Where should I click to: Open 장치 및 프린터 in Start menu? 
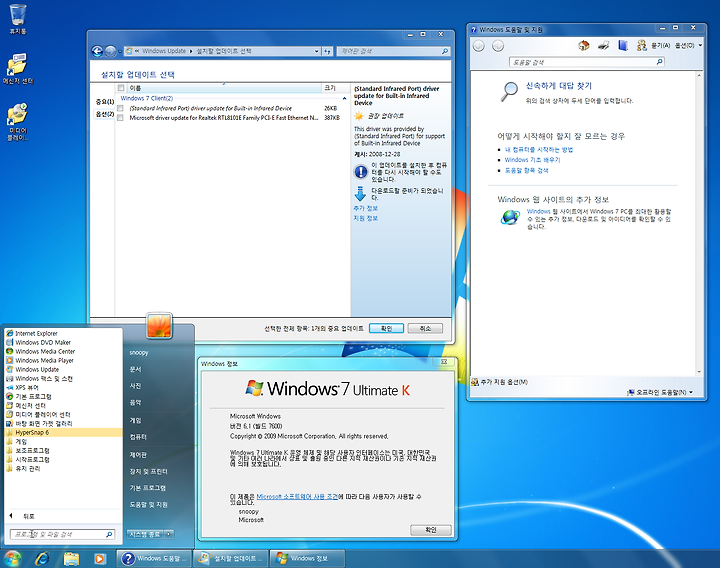(148, 472)
